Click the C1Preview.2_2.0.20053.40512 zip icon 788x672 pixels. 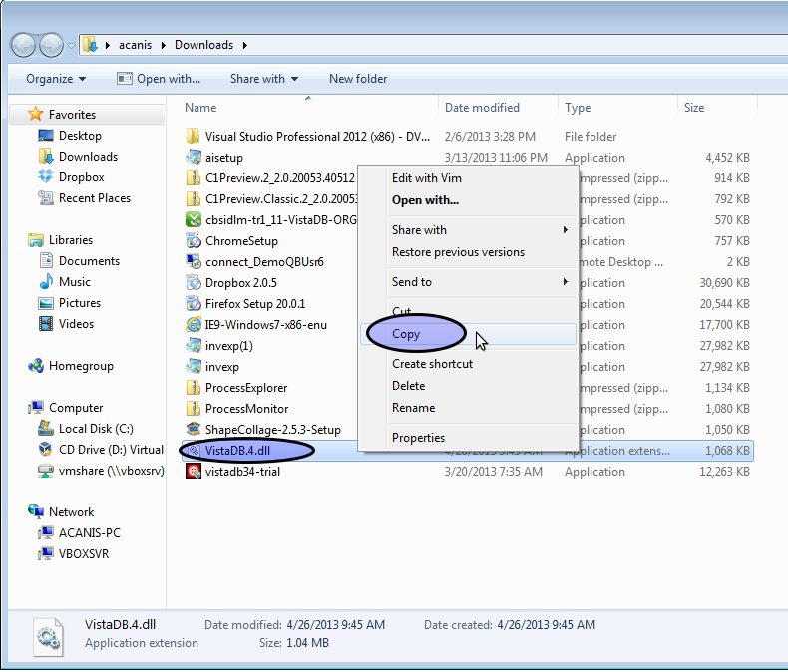coord(193,178)
